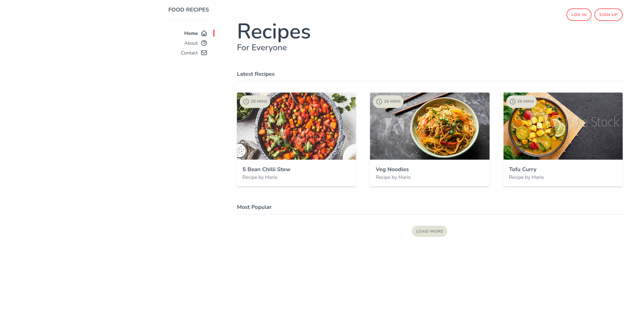The image size is (644, 335).
Task: Click clock icon on Veg Noodles card
Action: click(379, 102)
